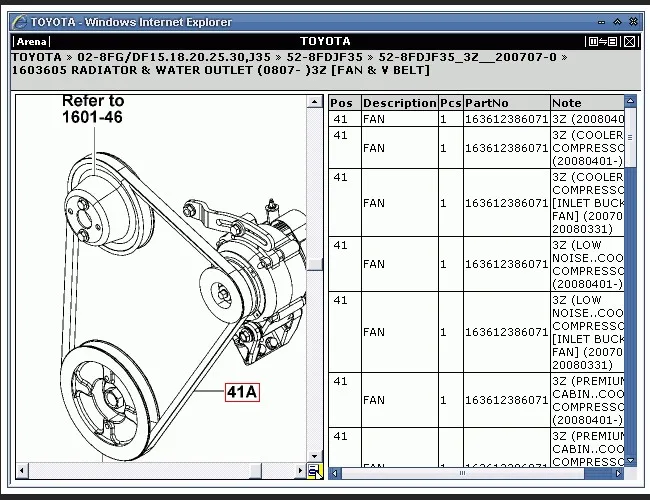This screenshot has width=650, height=500.
Task: Click the yellow list icon below the diagram
Action: (315, 471)
